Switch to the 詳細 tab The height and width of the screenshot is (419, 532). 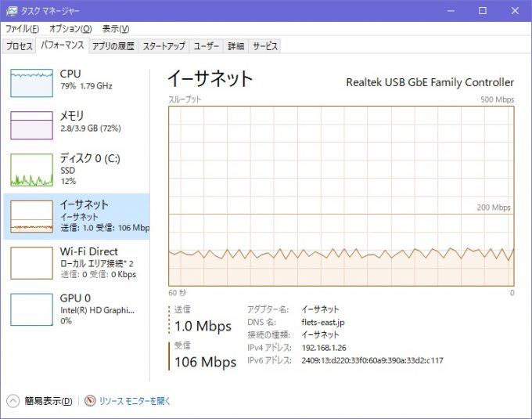coord(236,46)
